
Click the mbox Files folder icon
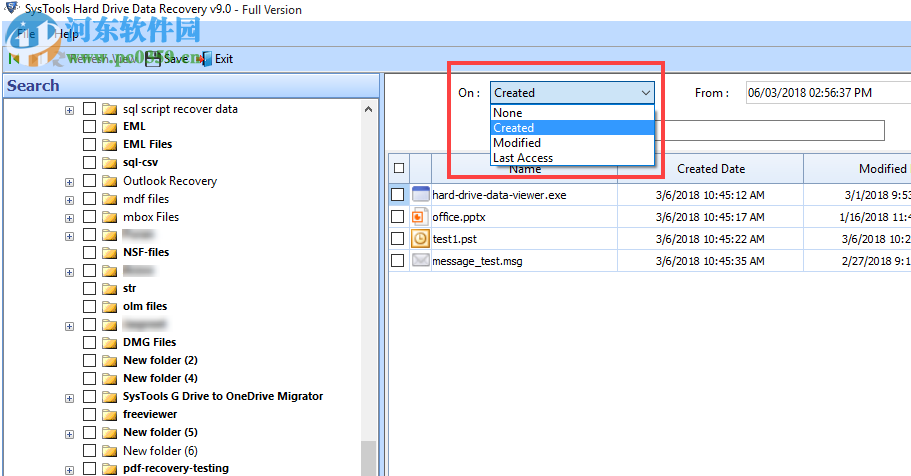click(109, 217)
